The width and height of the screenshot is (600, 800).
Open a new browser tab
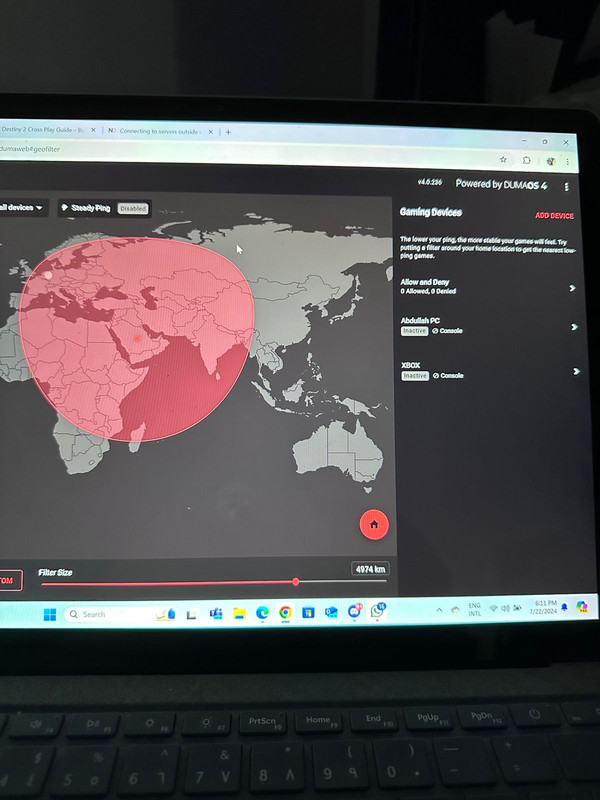[x=229, y=132]
